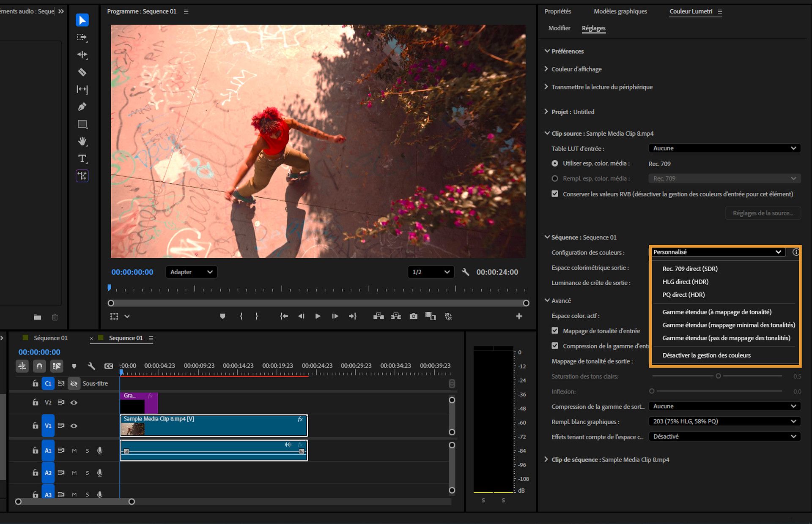Open Table LUT d'entrée dropdown
This screenshot has width=812, height=524.
point(724,148)
